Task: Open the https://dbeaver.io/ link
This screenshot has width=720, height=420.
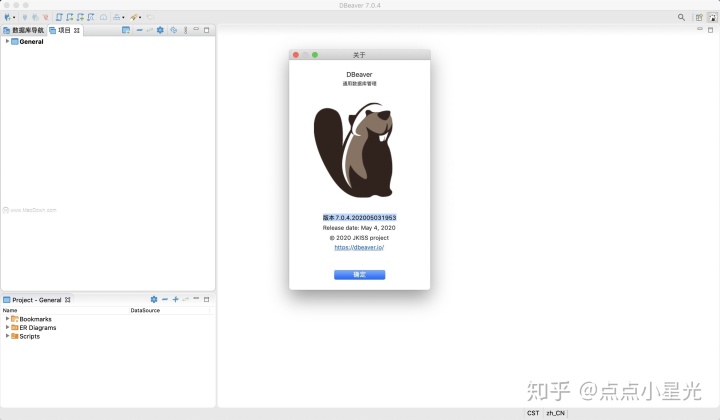Action: pos(359,247)
